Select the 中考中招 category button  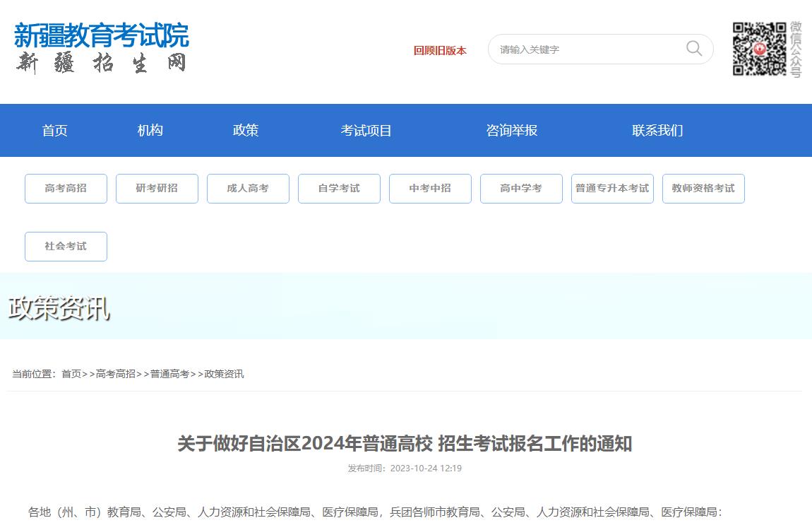430,189
